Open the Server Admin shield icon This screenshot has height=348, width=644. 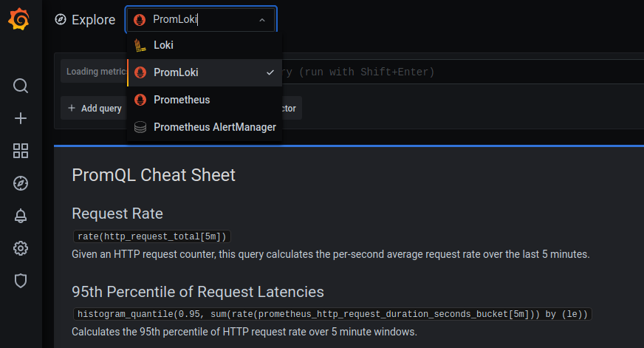click(x=21, y=281)
